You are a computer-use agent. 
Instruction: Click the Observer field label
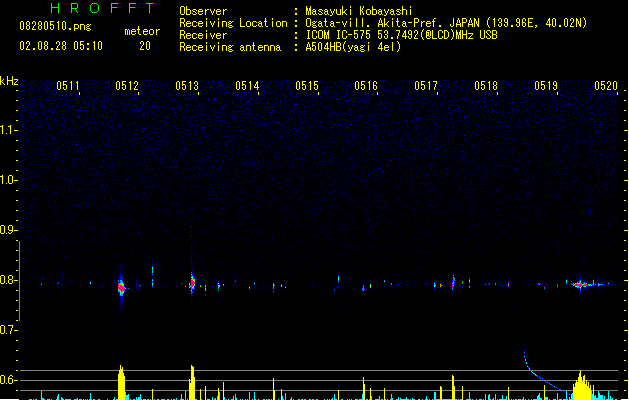pyautogui.click(x=203, y=11)
